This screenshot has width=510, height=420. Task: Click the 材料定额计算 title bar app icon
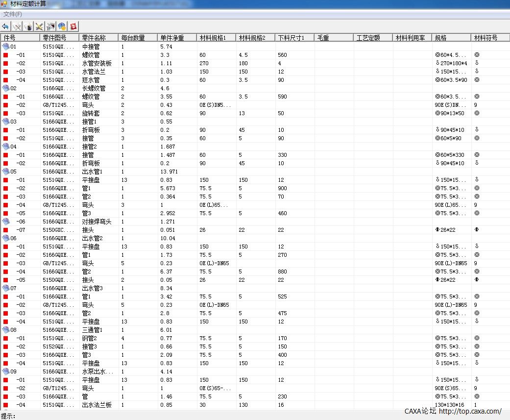[4, 4]
